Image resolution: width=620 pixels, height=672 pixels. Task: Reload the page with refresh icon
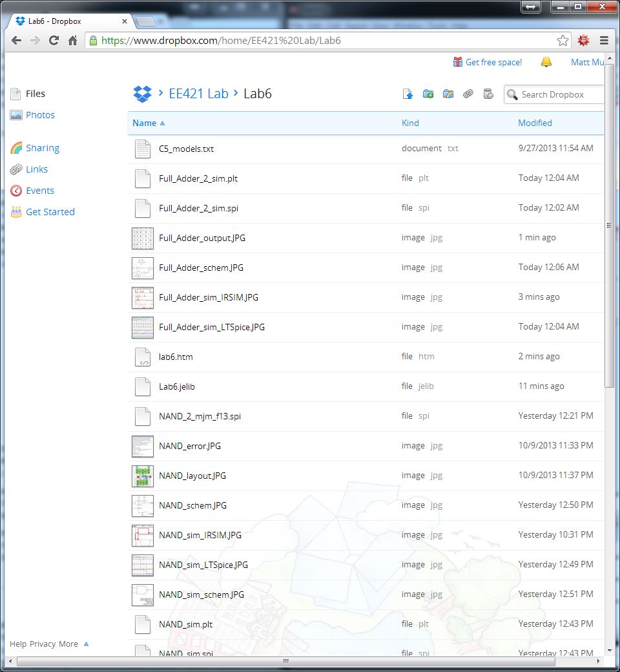[x=54, y=41]
